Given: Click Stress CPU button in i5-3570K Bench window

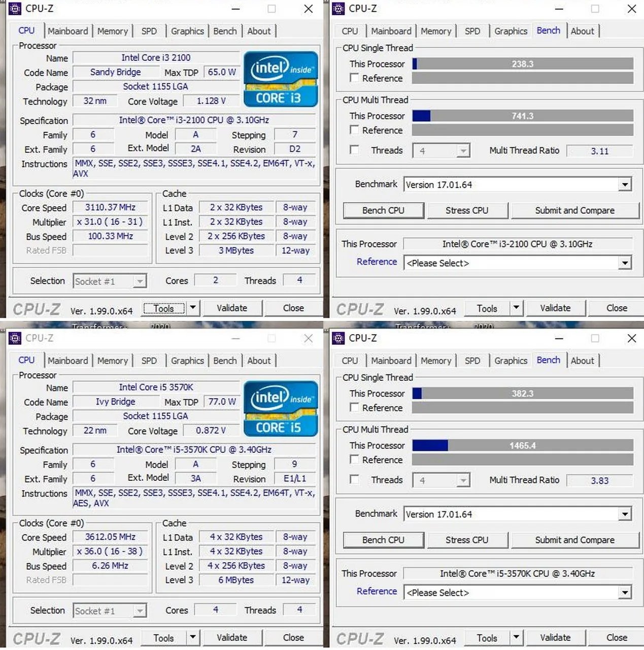Looking at the screenshot, I should 467,540.
